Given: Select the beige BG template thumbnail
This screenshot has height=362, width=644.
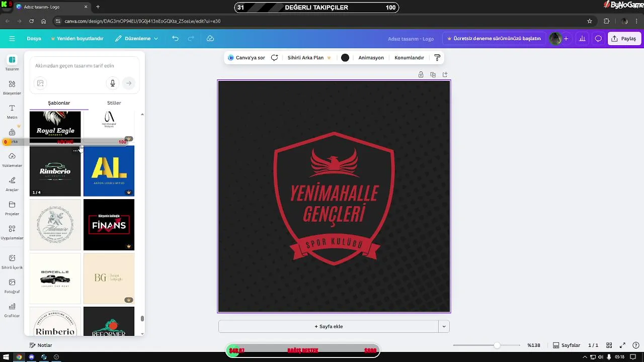Looking at the screenshot, I should (109, 279).
